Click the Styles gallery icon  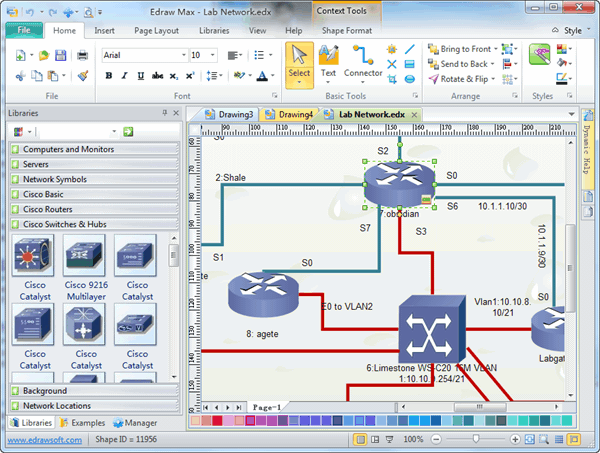coord(539,54)
